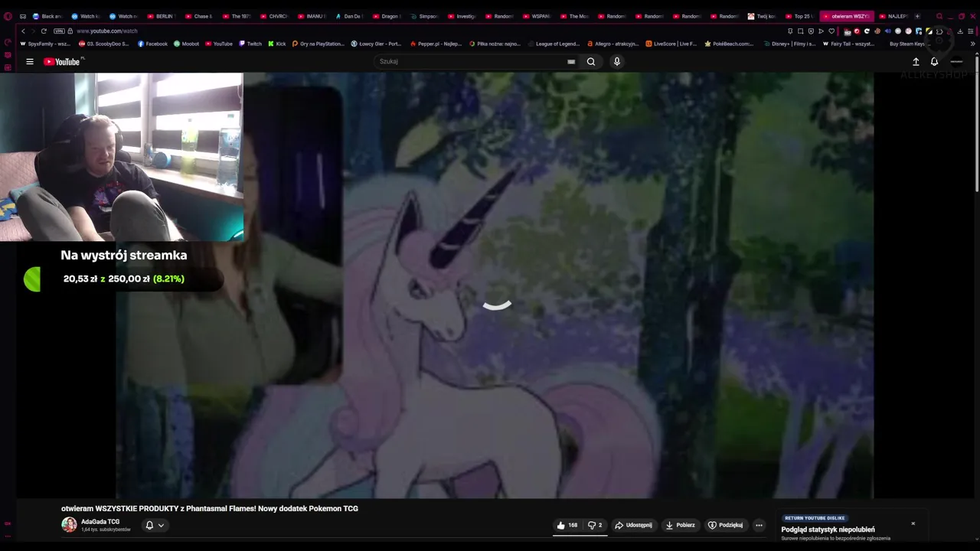Click the Udostępnij share button
Image resolution: width=980 pixels, height=551 pixels.
tap(633, 525)
